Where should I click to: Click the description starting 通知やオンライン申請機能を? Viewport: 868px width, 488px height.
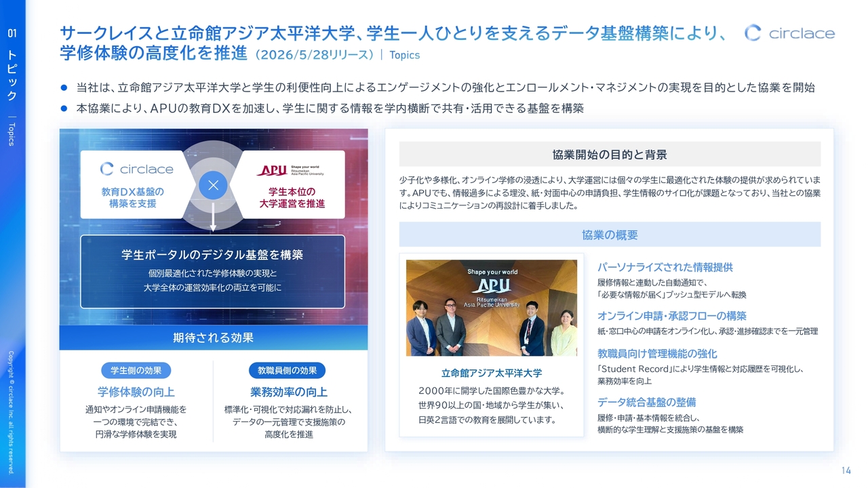tap(136, 422)
